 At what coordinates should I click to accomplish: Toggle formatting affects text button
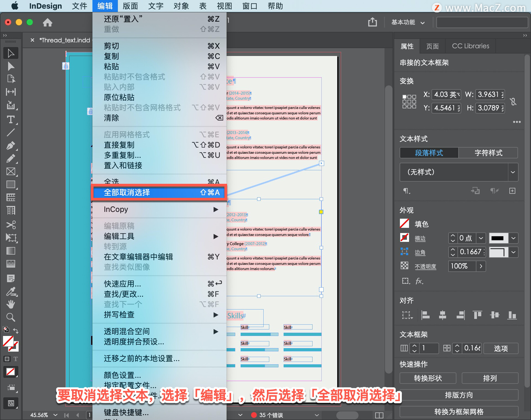click(15, 359)
